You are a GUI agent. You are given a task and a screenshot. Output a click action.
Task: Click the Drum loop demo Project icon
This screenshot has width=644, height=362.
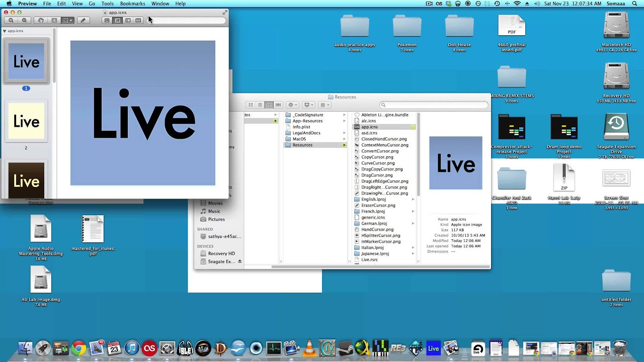(564, 128)
